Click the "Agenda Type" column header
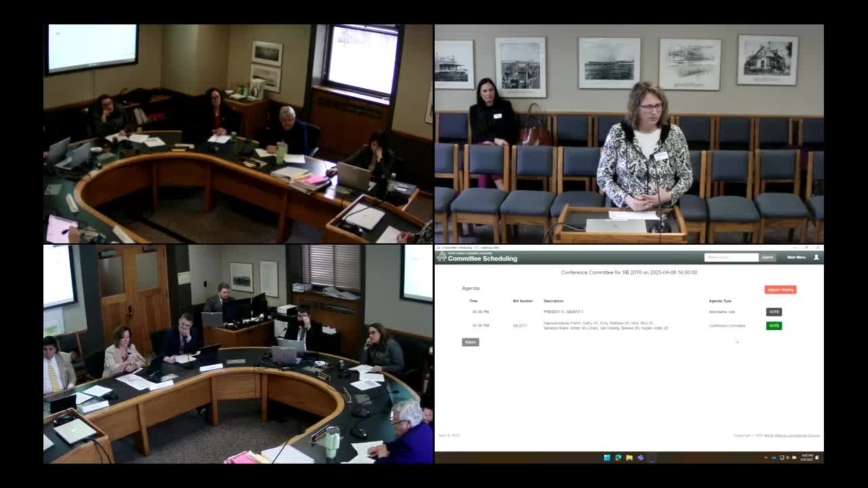 (x=720, y=301)
